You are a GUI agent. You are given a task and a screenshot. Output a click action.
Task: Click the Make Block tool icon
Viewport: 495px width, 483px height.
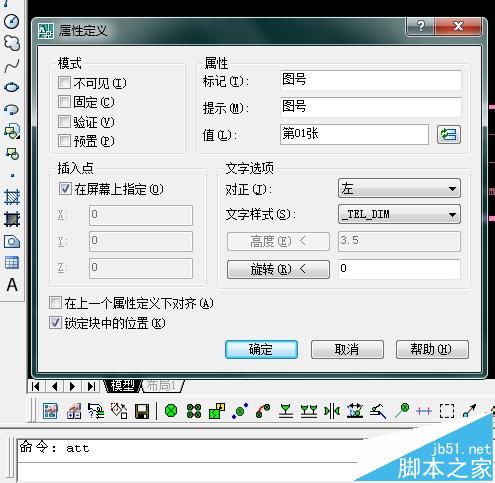point(12,154)
